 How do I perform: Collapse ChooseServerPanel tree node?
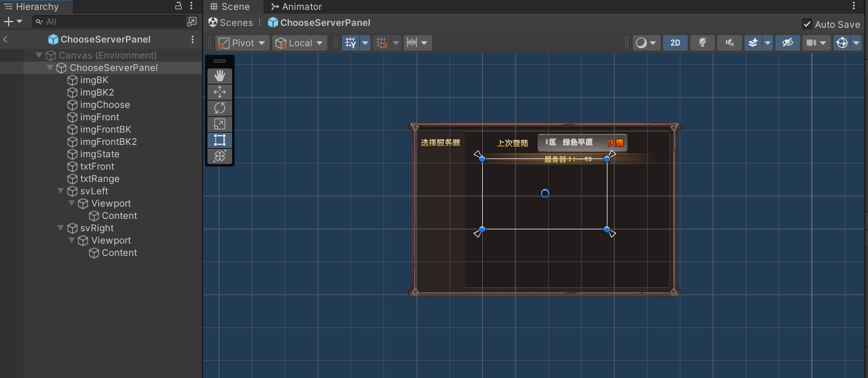50,68
